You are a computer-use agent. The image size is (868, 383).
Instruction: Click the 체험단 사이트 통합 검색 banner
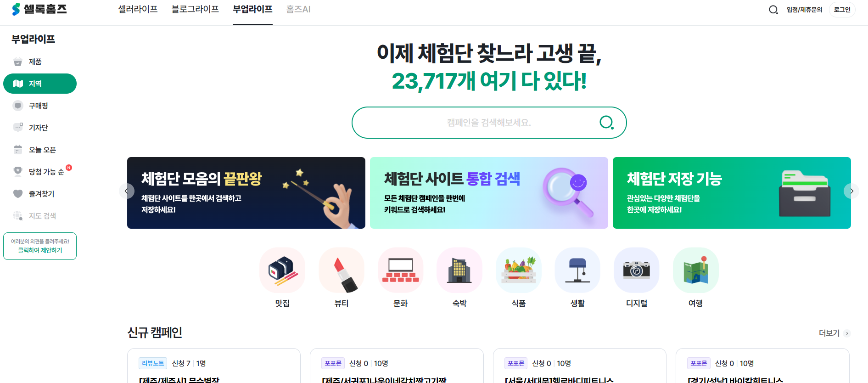tap(489, 193)
